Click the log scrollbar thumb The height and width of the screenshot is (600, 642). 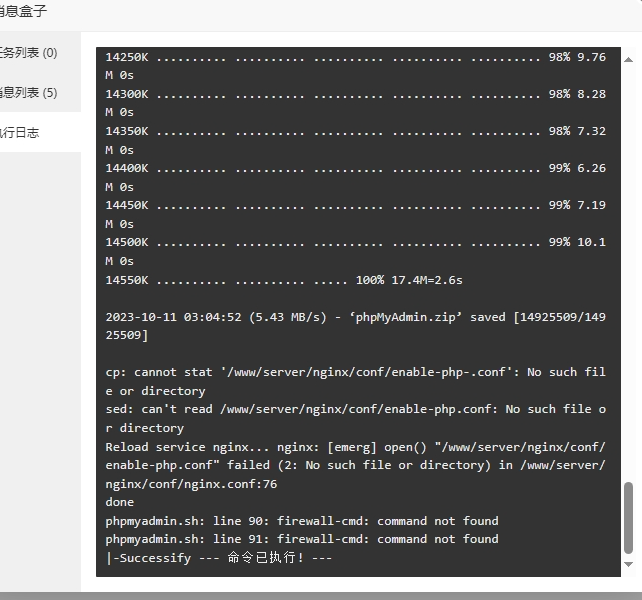628,518
